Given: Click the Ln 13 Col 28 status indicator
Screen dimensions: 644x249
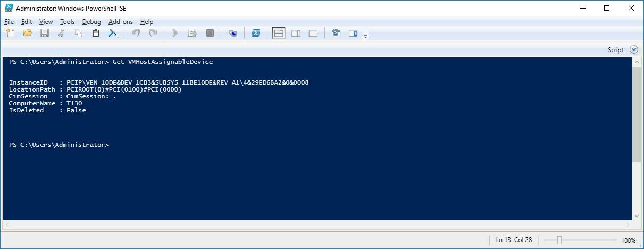Looking at the screenshot, I should [x=514, y=240].
